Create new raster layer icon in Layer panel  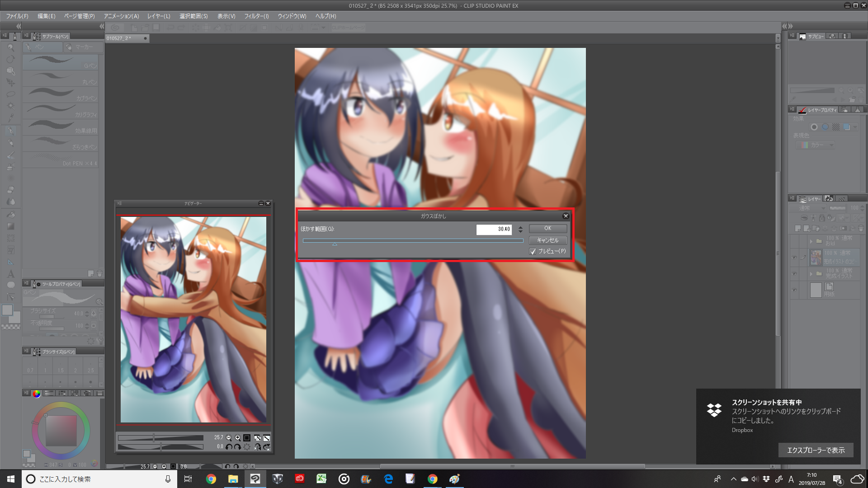click(798, 229)
